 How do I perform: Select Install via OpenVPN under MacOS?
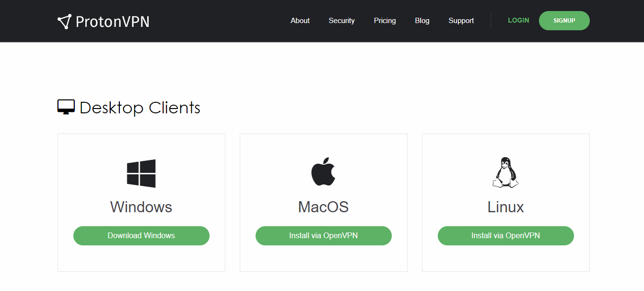click(x=324, y=236)
